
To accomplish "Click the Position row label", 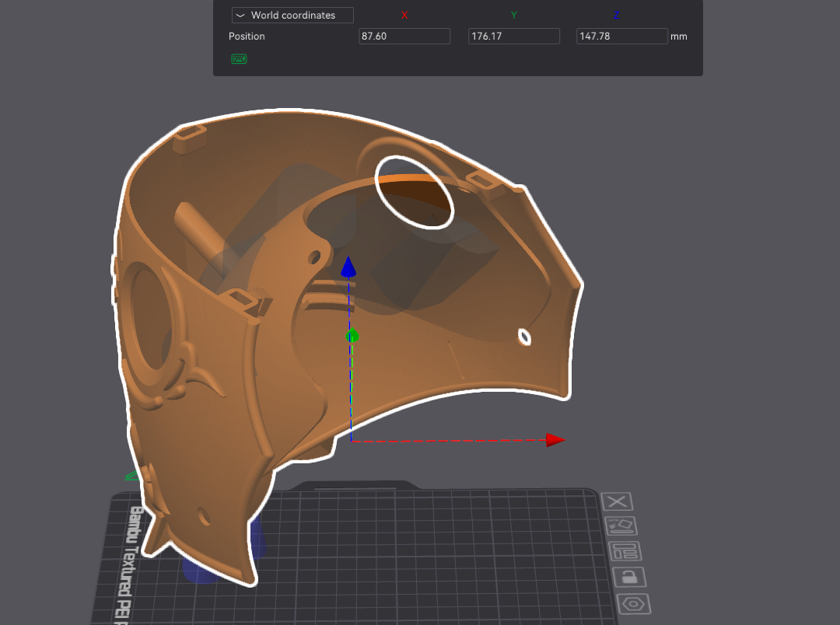I will (247, 37).
